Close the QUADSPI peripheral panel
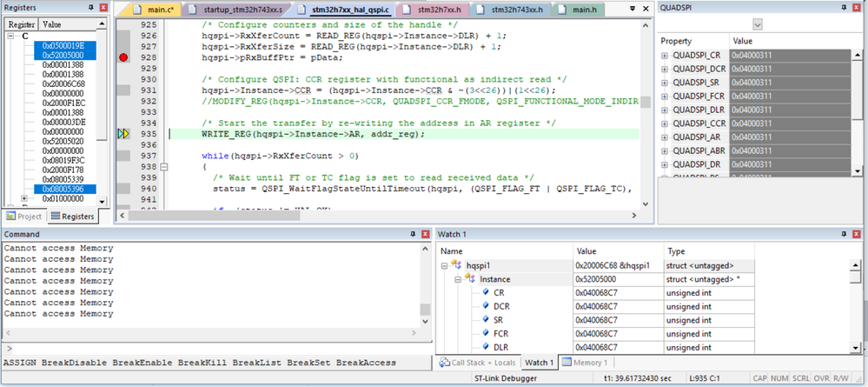The width and height of the screenshot is (868, 387). pyautogui.click(x=858, y=8)
